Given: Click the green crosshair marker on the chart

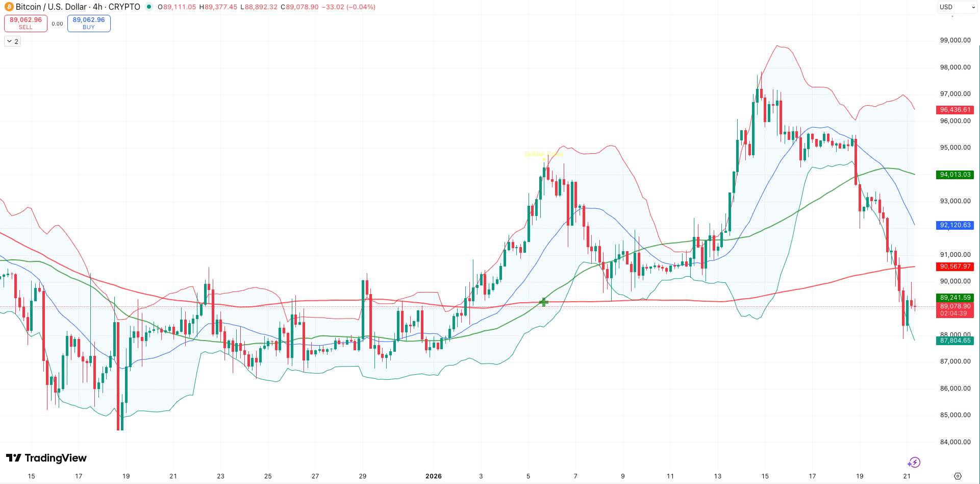Looking at the screenshot, I should tap(543, 302).
